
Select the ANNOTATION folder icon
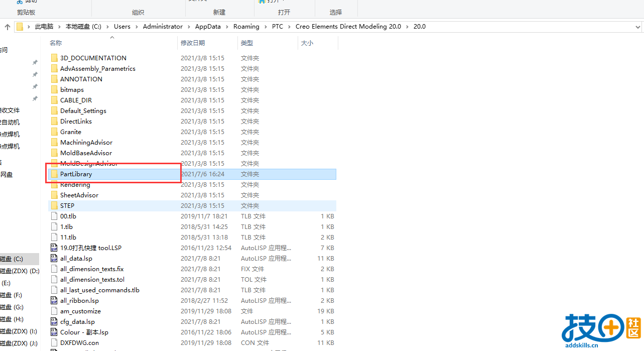(55, 79)
